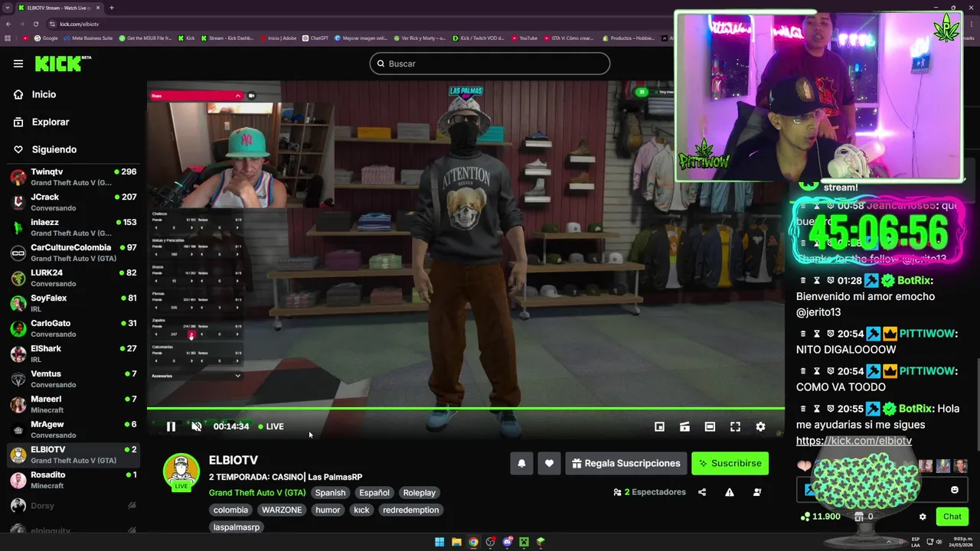Open Windows Start menu
The image size is (980, 551).
tap(439, 542)
